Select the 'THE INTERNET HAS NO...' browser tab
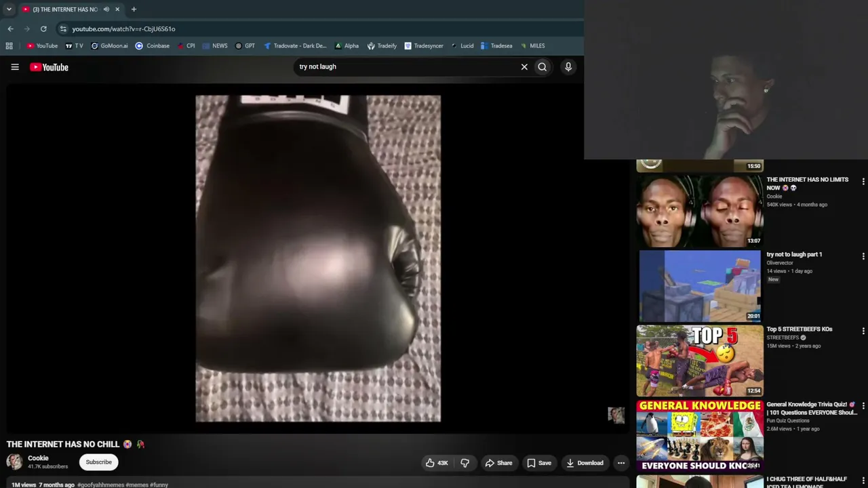 [x=65, y=9]
